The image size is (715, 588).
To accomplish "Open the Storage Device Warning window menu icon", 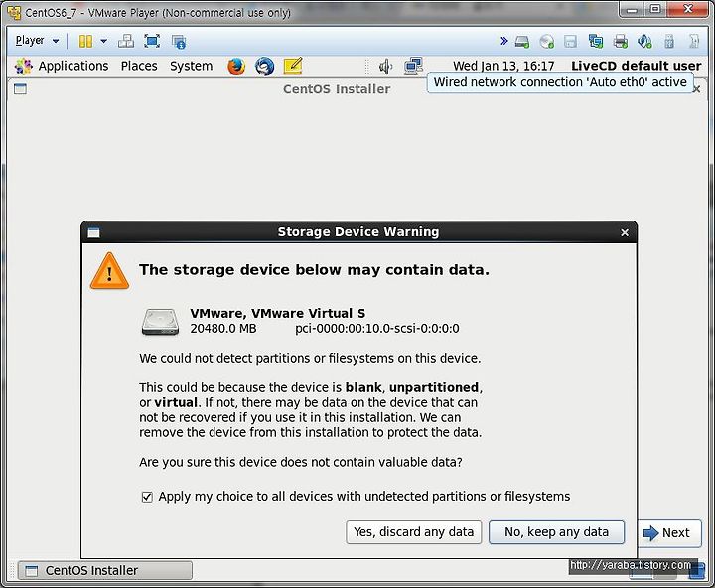I will click(x=93, y=232).
